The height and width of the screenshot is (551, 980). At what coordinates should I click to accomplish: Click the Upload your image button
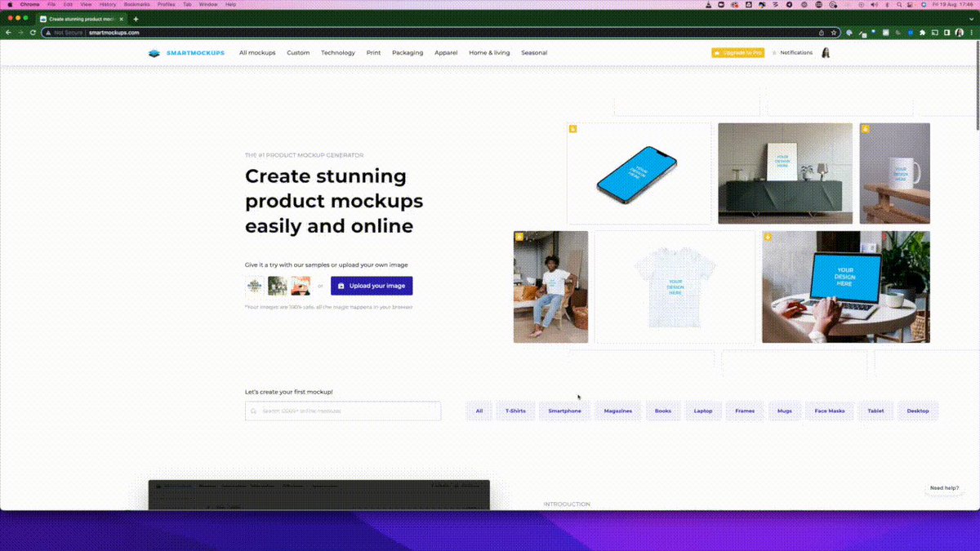coord(372,286)
